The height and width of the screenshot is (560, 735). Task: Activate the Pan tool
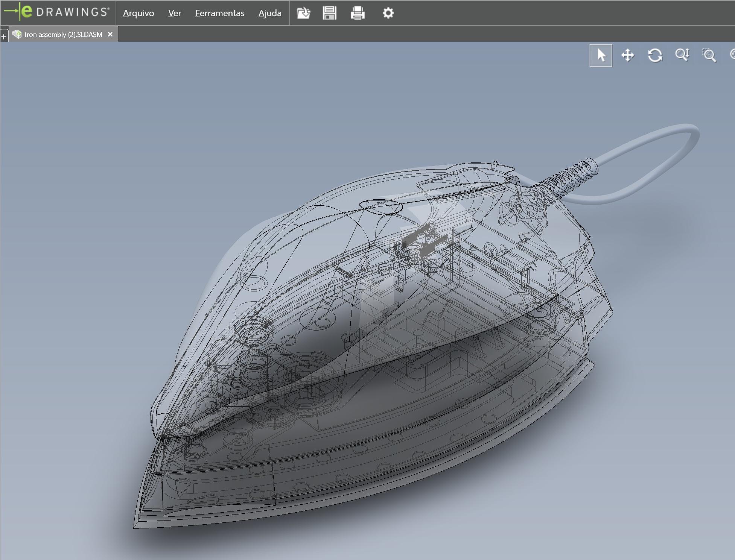click(628, 56)
